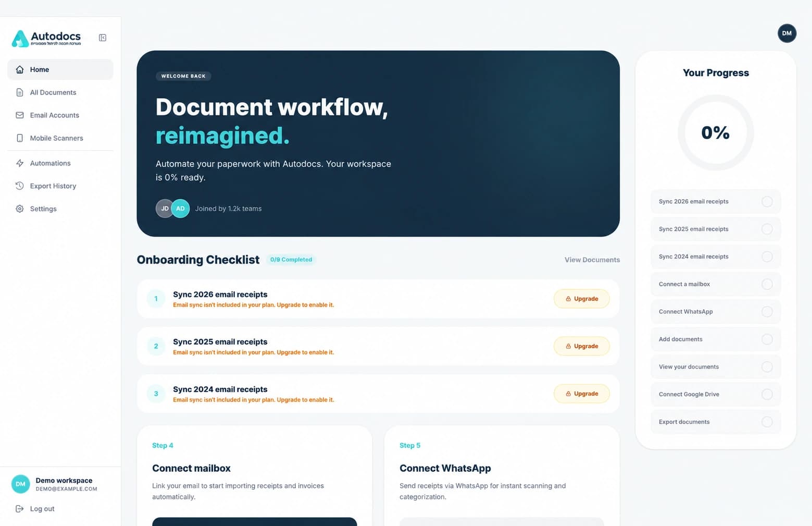Toggle the Sync 2026 email receipts circle
The image size is (812, 526).
[x=767, y=202]
